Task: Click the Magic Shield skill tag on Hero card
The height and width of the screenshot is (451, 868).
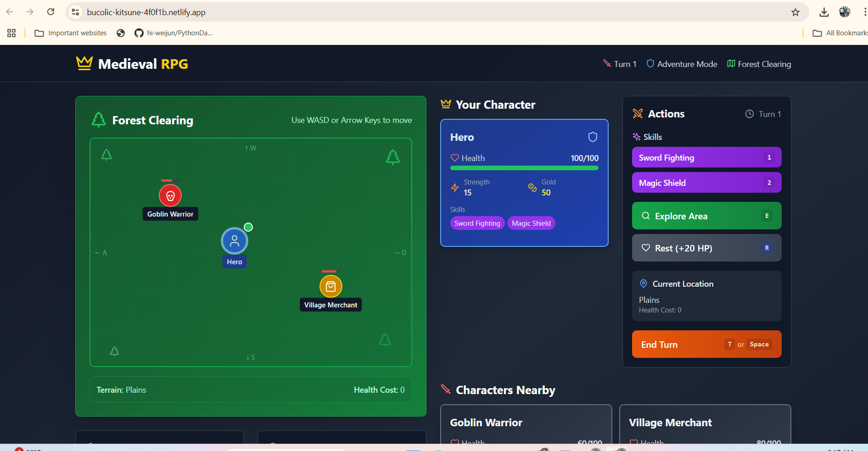Action: point(531,223)
